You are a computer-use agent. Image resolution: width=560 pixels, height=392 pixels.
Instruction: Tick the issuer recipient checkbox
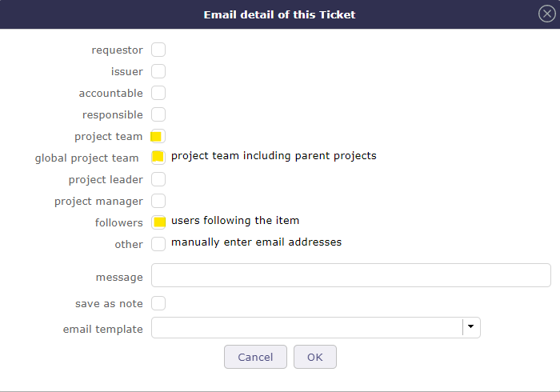[158, 72]
